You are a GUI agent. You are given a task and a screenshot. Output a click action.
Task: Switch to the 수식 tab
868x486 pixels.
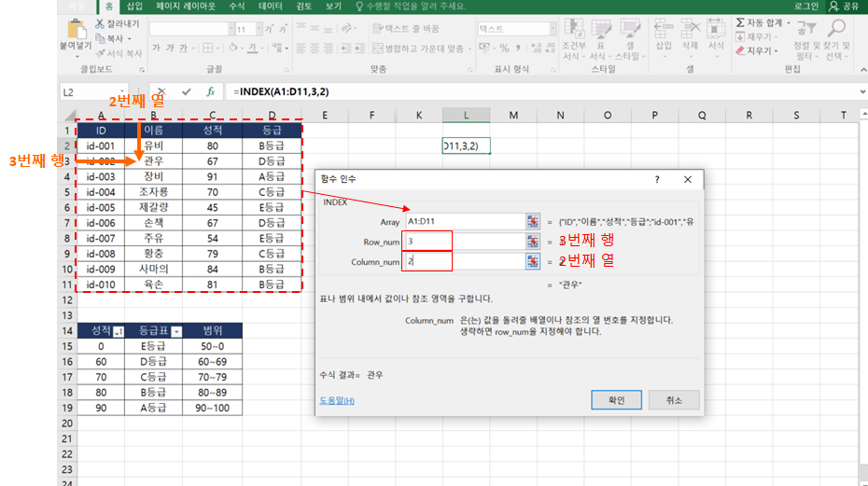click(237, 7)
